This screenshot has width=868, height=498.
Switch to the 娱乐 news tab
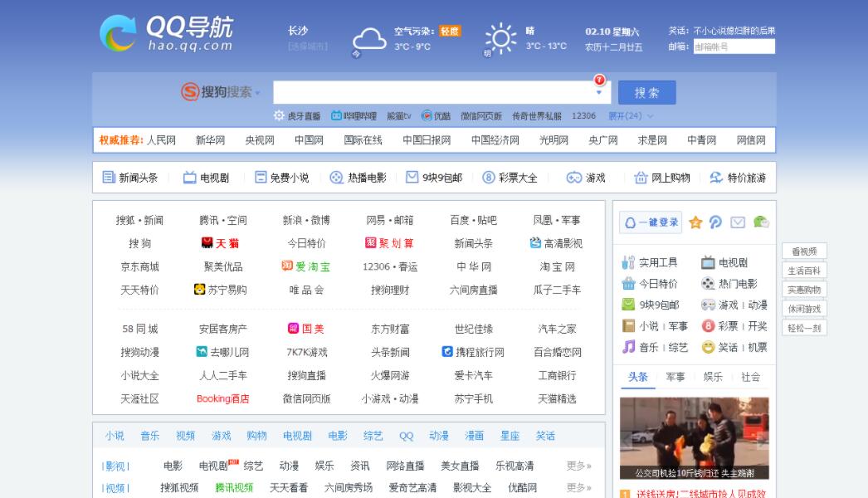pos(713,378)
